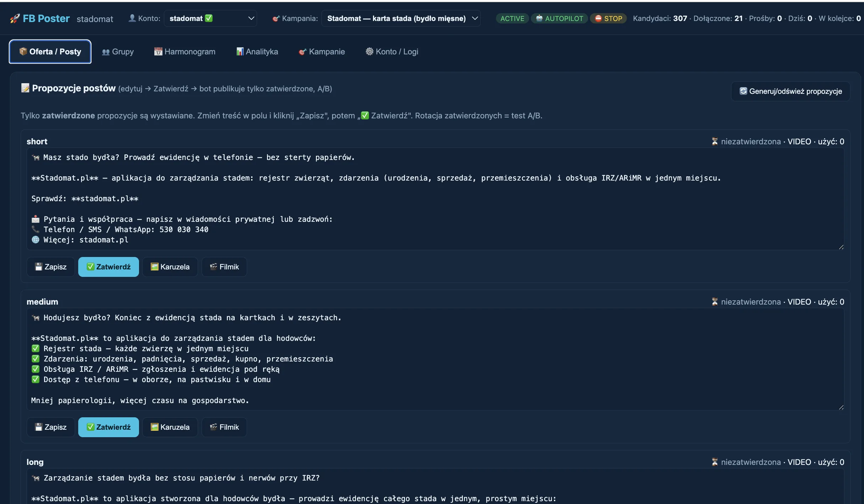Open the Kampanie tab
864x504 pixels.
pos(322,52)
